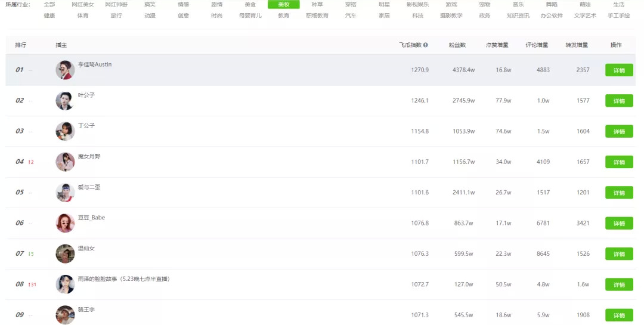Choose the 手工手绘 category
This screenshot has height=325, width=644.
point(619,16)
